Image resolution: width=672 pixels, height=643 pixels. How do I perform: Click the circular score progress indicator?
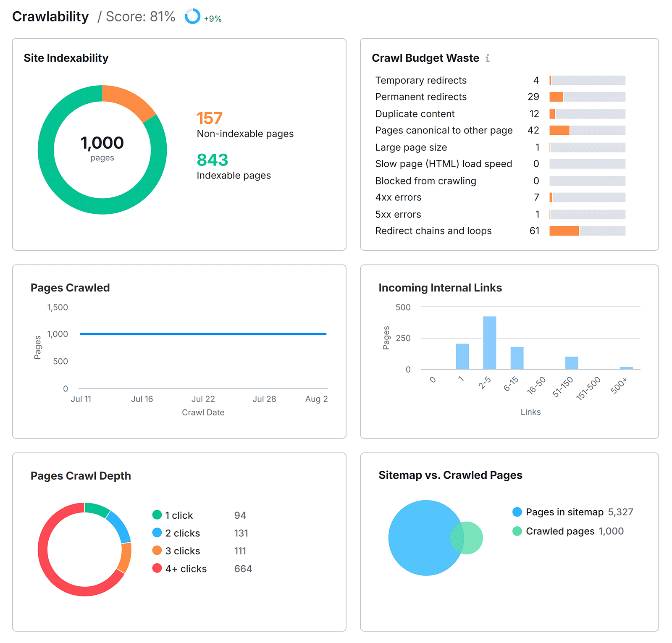(192, 17)
